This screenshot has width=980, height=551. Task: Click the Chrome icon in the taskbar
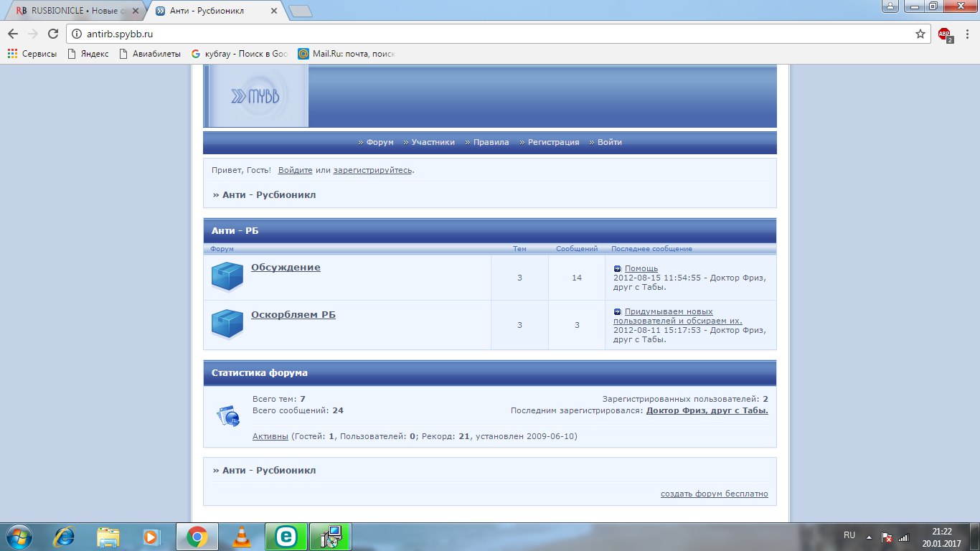(197, 536)
